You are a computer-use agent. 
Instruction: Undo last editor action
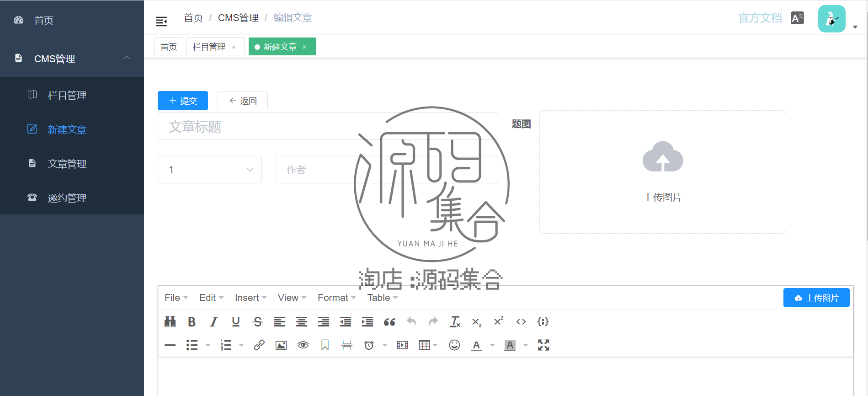[411, 322]
